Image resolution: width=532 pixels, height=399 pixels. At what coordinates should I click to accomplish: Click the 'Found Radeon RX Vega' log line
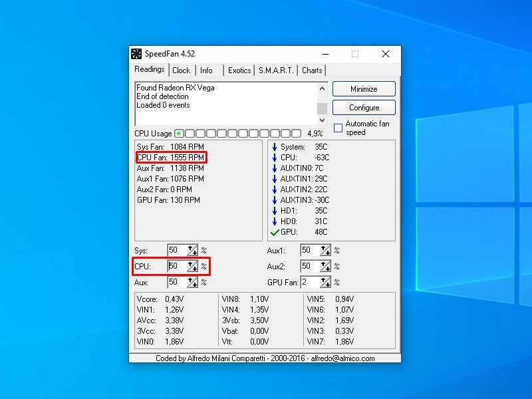pyautogui.click(x=176, y=88)
